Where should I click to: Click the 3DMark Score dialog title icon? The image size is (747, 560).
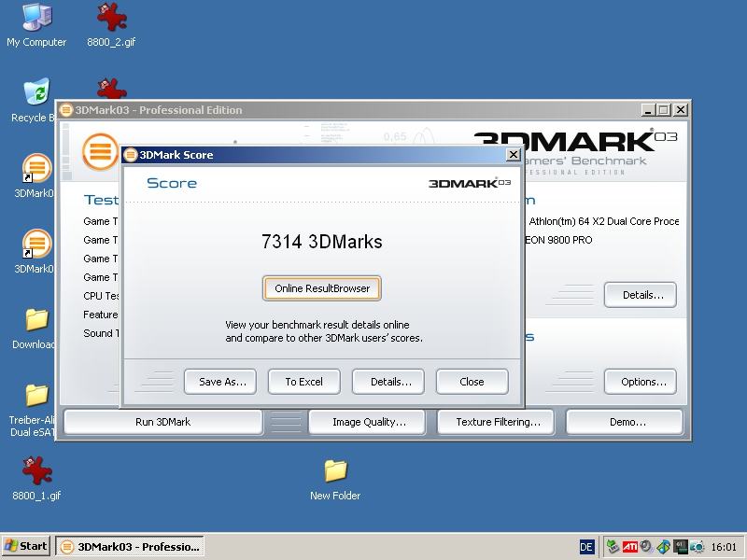131,155
